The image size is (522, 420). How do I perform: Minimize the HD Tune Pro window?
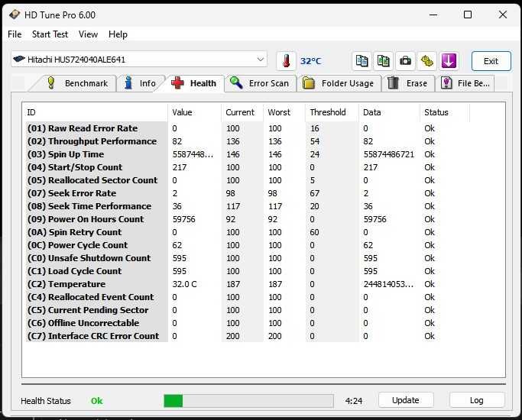(x=433, y=15)
